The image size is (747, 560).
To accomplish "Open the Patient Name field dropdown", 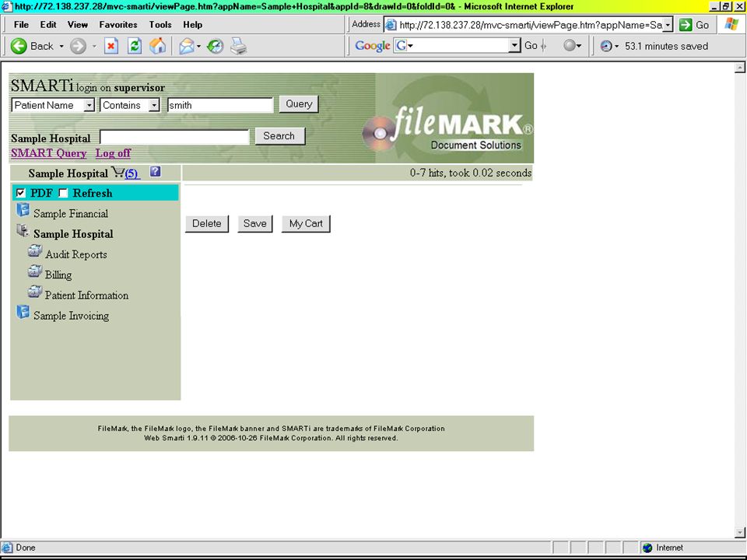I will pos(89,105).
